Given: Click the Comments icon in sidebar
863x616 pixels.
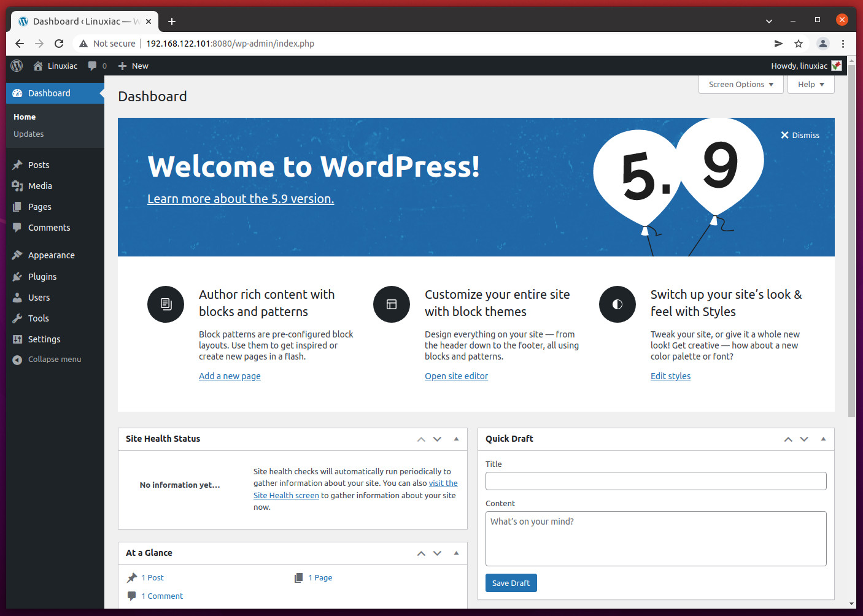Looking at the screenshot, I should [17, 228].
